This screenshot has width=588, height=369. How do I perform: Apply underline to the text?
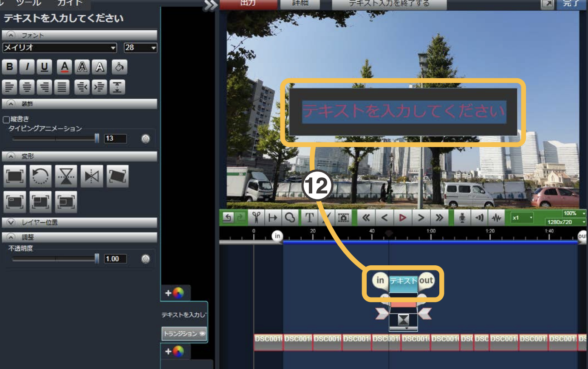click(45, 67)
